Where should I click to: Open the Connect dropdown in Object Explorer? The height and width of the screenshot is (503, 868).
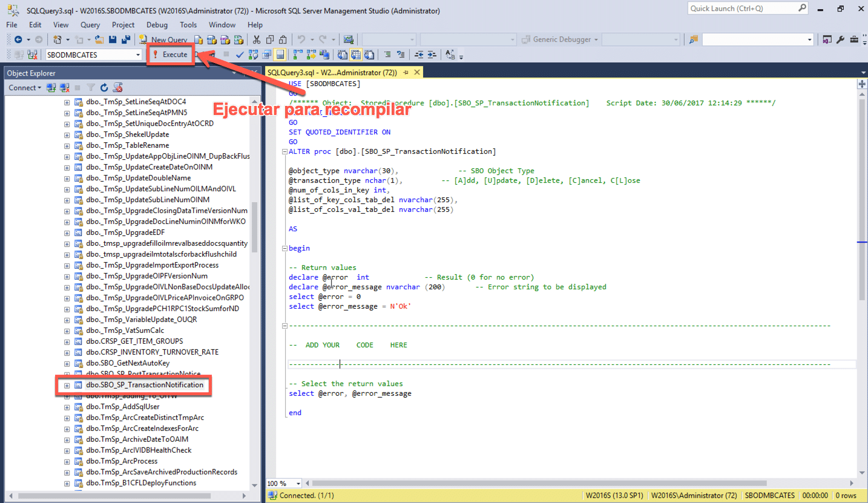pyautogui.click(x=25, y=88)
